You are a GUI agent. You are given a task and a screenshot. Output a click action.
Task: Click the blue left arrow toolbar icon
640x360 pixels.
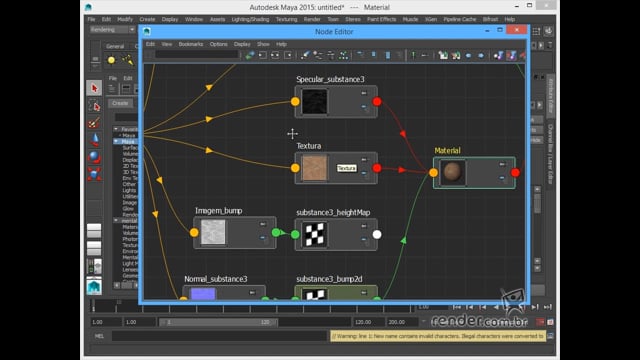click(468, 55)
